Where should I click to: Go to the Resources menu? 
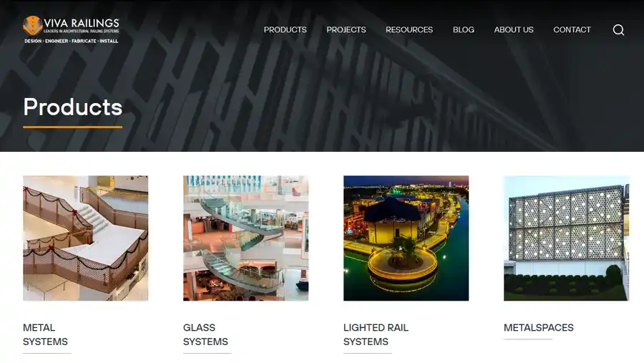[409, 29]
